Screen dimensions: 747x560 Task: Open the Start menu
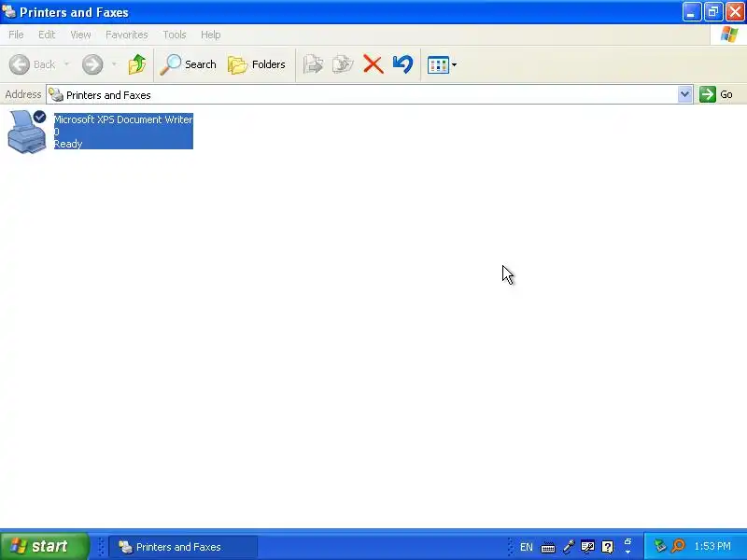click(44, 546)
